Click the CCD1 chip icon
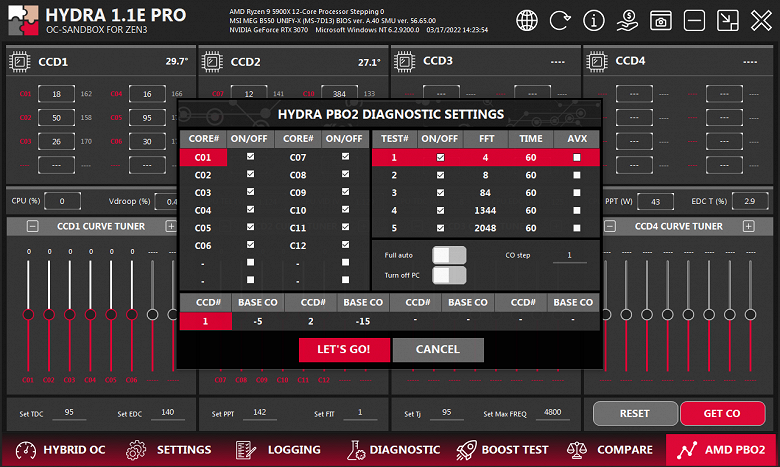The image size is (780, 467). coord(18,62)
